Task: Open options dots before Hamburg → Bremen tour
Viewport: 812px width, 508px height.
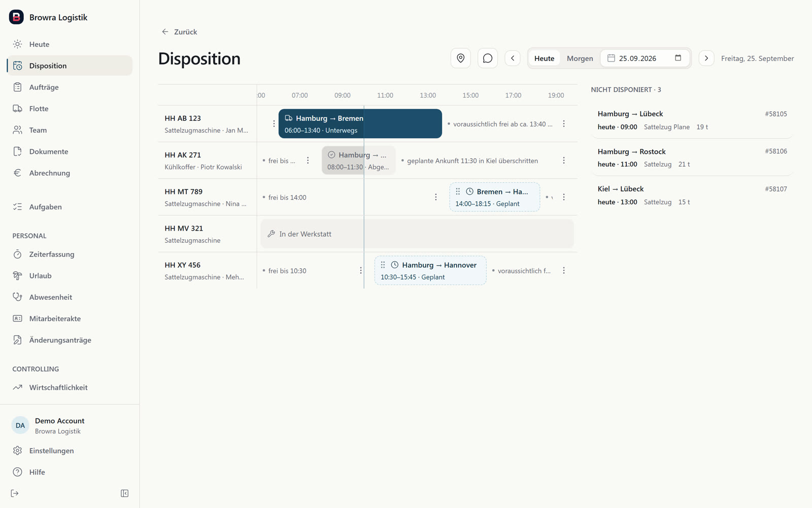Action: [274, 124]
